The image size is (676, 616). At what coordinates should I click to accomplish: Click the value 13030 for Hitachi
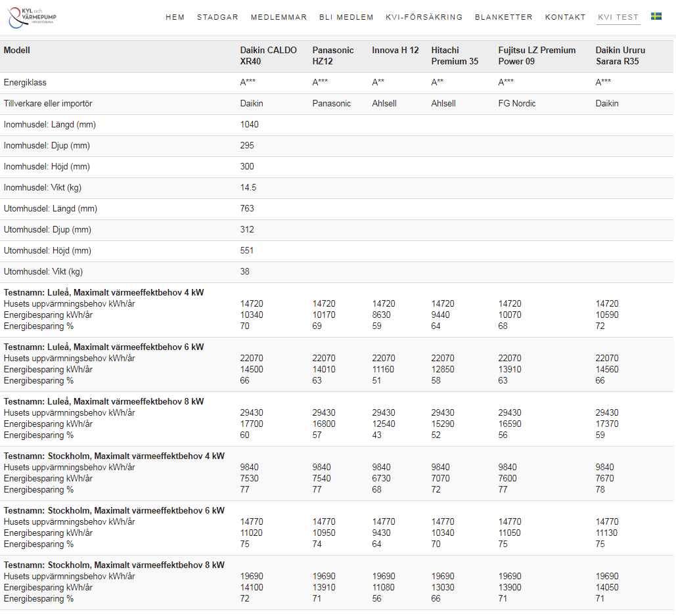[x=443, y=588]
